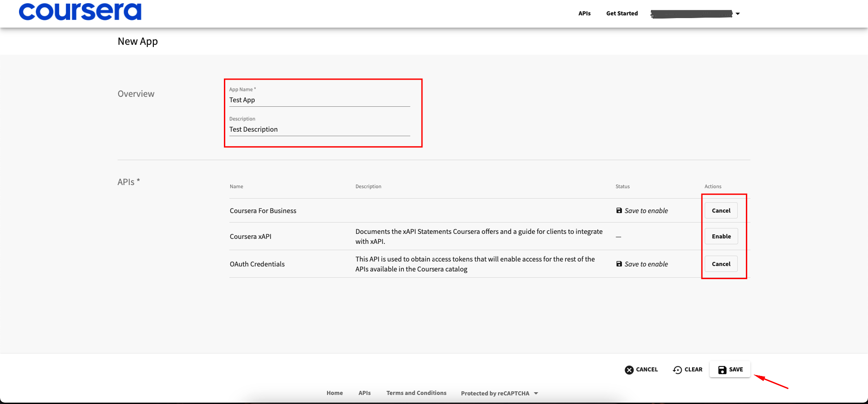Expand the account dropdown arrow in header
The image size is (868, 404).
point(738,14)
